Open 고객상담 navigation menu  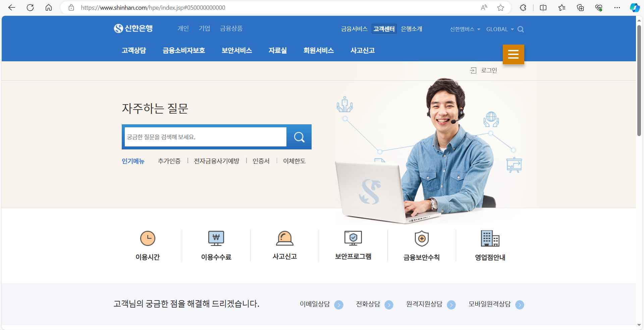coord(134,51)
